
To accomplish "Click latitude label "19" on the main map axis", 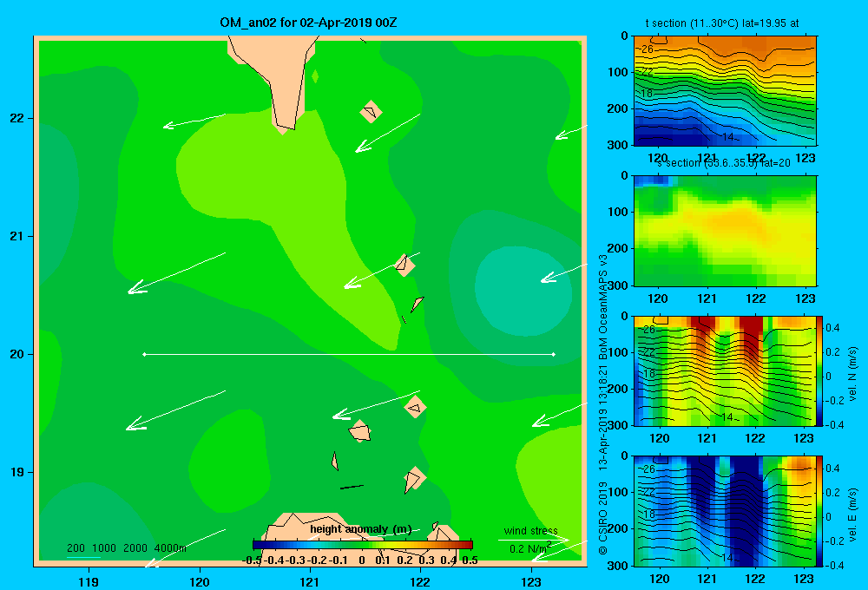I will pos(17,472).
